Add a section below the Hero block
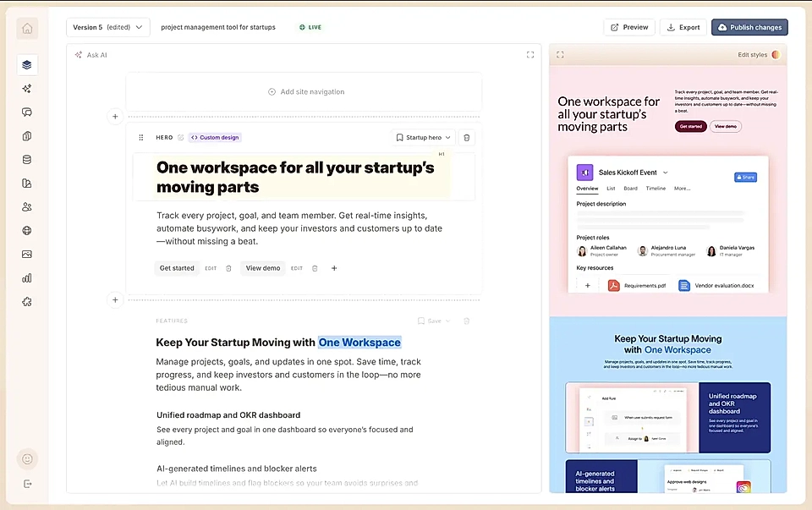Viewport: 812px width, 510px height. [116, 299]
